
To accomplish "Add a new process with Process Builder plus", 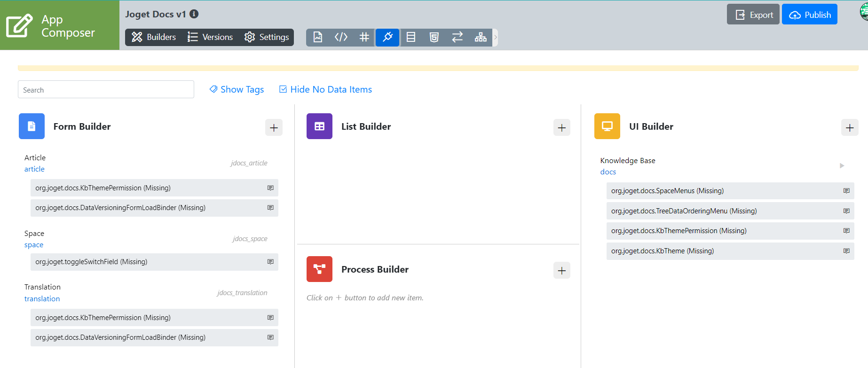I will (x=561, y=270).
